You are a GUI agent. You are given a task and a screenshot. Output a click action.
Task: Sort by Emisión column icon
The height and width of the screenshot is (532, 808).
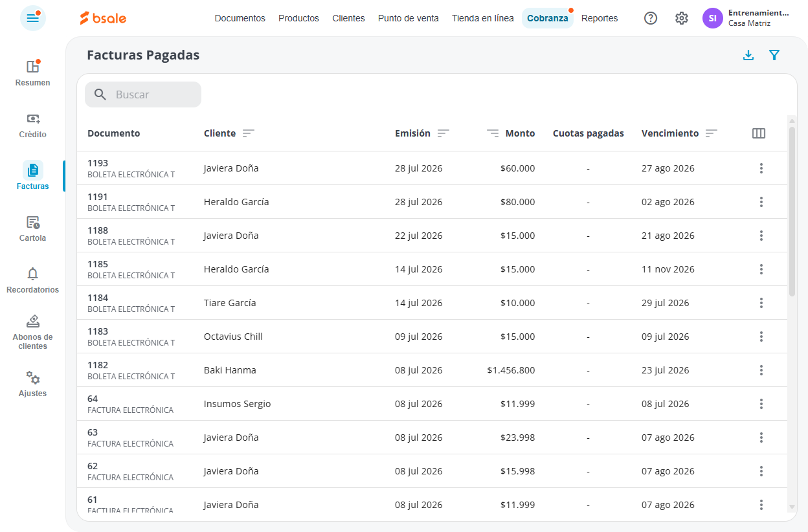[443, 133]
